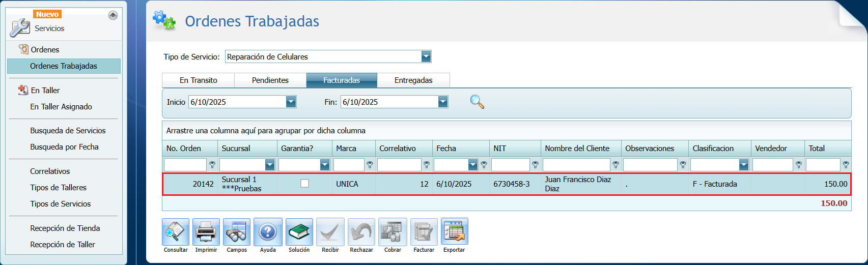Open the Sucursal filter dropdown
868x265 pixels.
(270, 165)
